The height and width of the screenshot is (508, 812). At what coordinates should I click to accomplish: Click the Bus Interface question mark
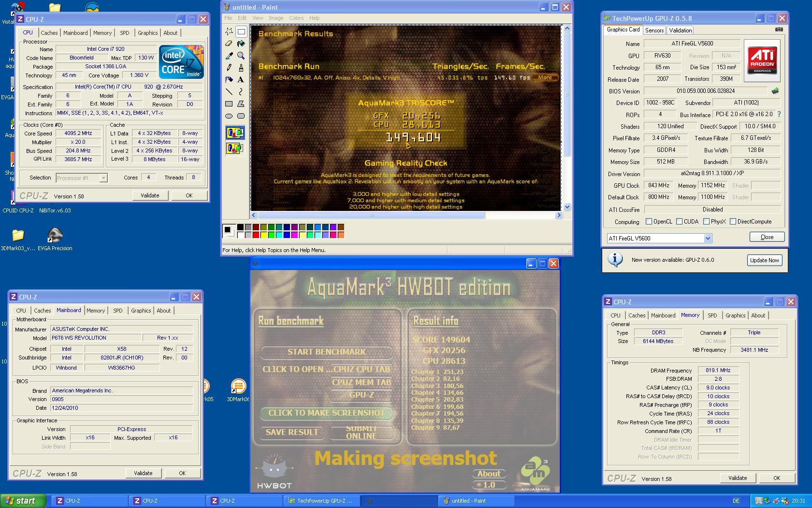(779, 115)
